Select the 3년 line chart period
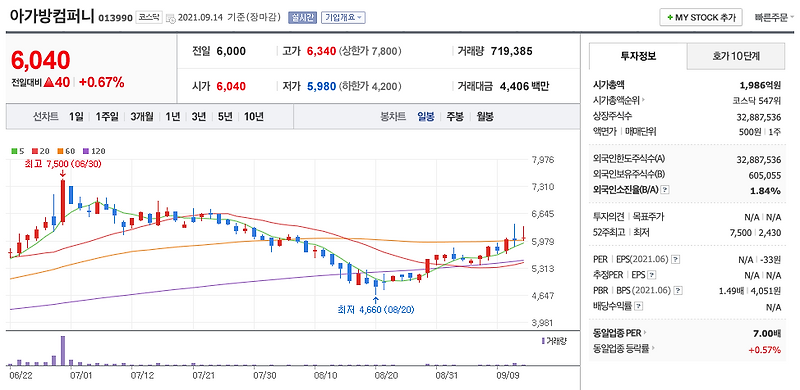Image resolution: width=800 pixels, height=390 pixels. [198, 117]
